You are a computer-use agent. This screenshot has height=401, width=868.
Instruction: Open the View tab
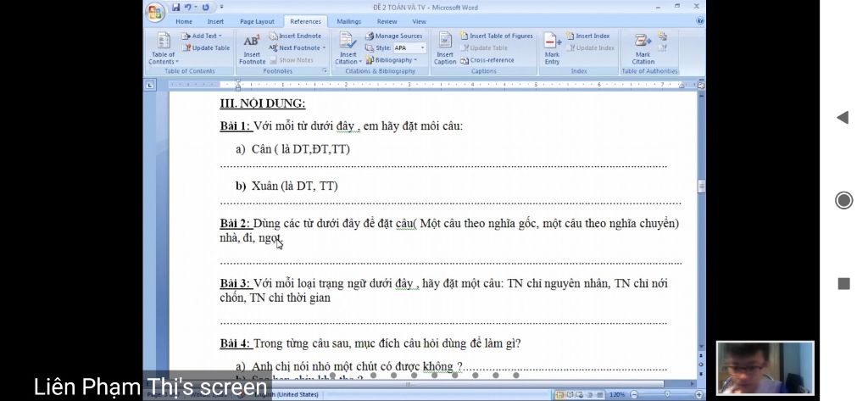[x=419, y=21]
